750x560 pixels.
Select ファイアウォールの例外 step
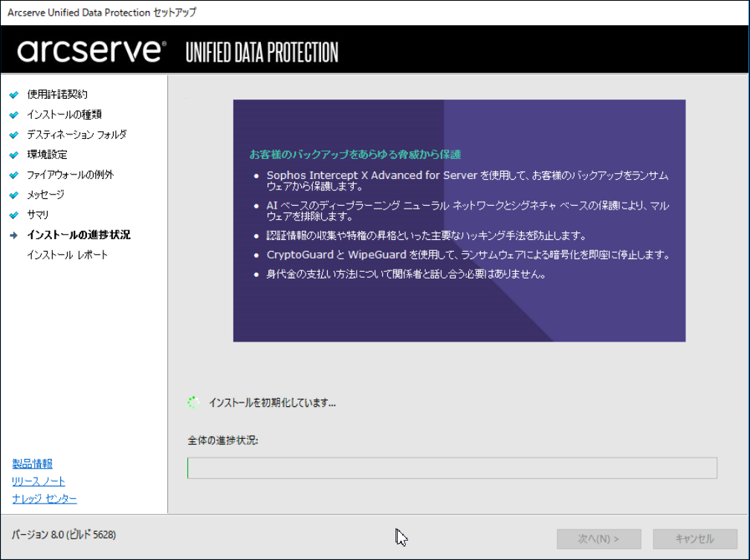71,175
